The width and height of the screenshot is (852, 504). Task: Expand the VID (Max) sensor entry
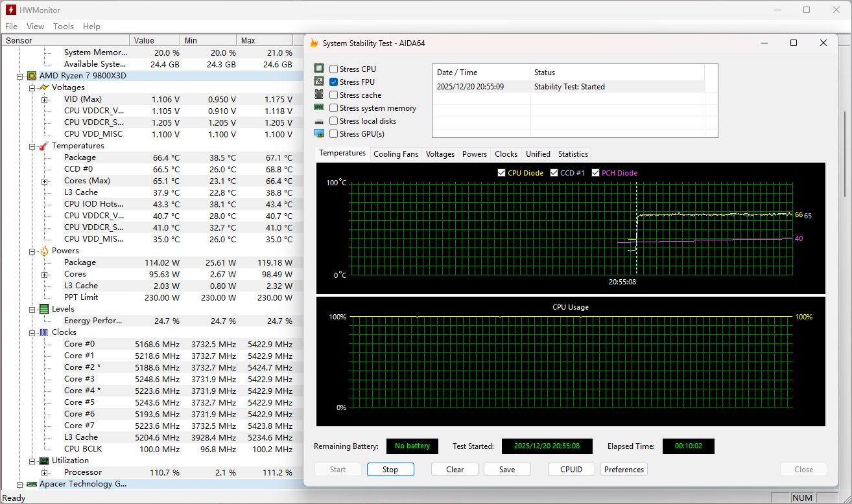pos(44,99)
